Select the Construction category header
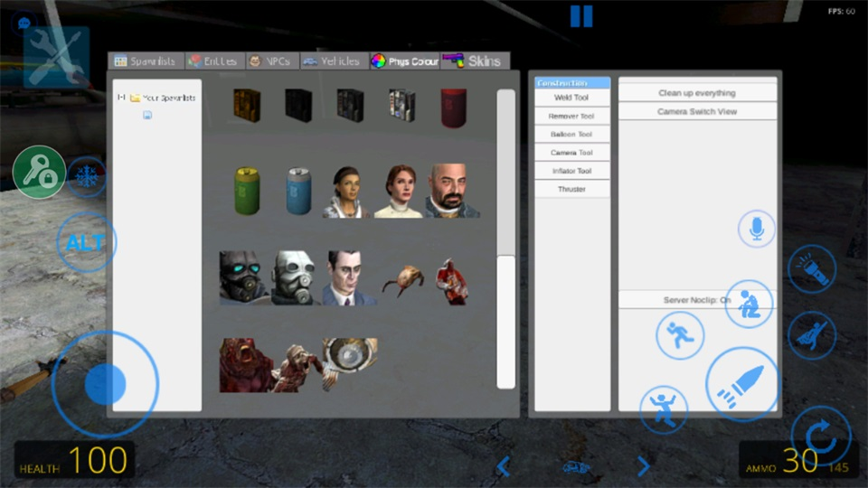 572,82
